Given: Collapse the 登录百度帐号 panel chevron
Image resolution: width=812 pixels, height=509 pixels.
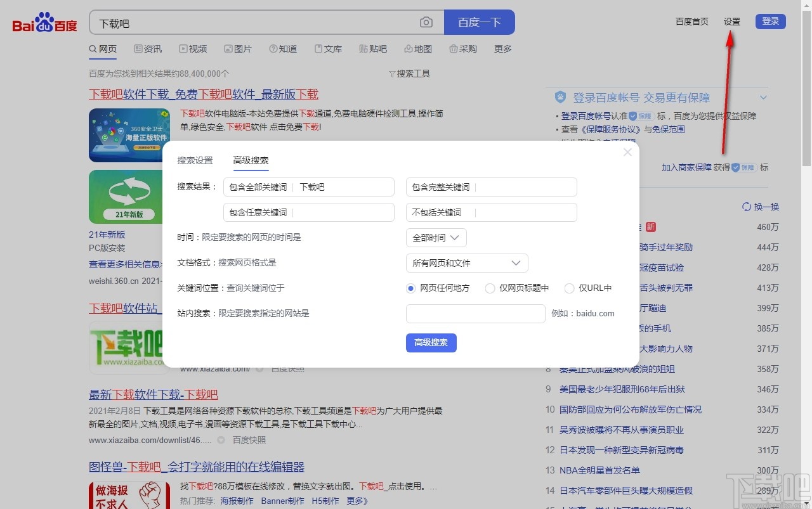Looking at the screenshot, I should (x=762, y=98).
